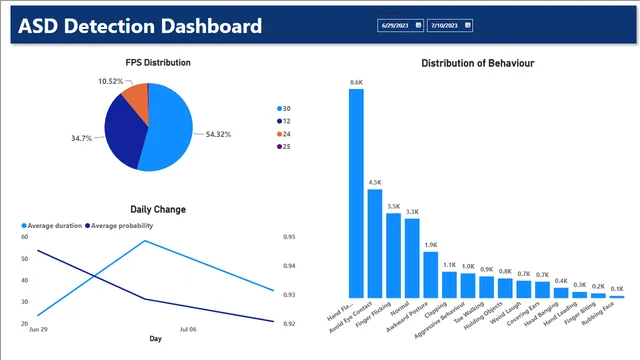Select the Covering Ears bar
Image resolution: width=640 pixels, height=360 pixels.
542,289
